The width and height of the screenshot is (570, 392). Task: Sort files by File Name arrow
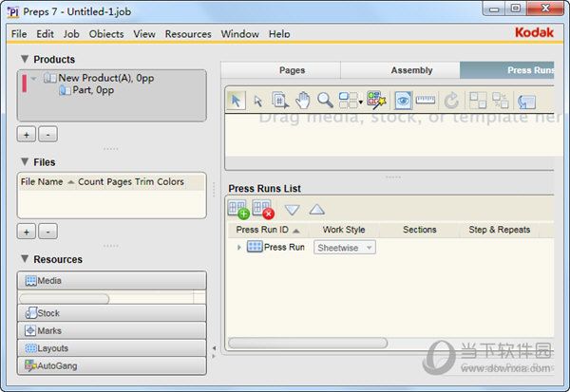tap(71, 182)
